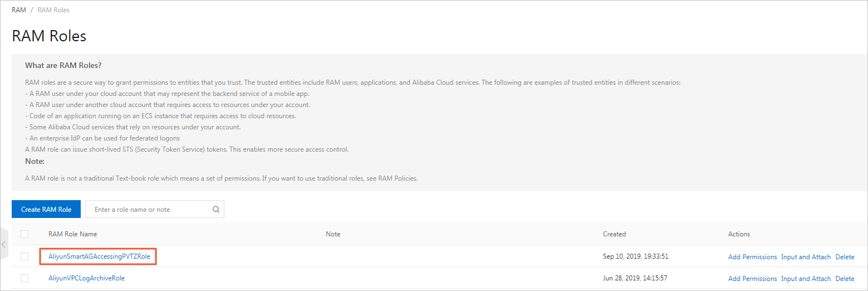This screenshot has height=291, width=868.
Task: Click the Created column header
Action: coord(614,234)
